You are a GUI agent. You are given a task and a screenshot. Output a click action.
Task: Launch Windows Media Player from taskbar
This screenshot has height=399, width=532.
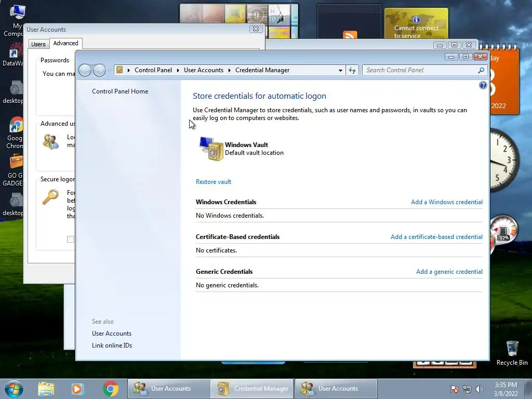click(x=77, y=389)
